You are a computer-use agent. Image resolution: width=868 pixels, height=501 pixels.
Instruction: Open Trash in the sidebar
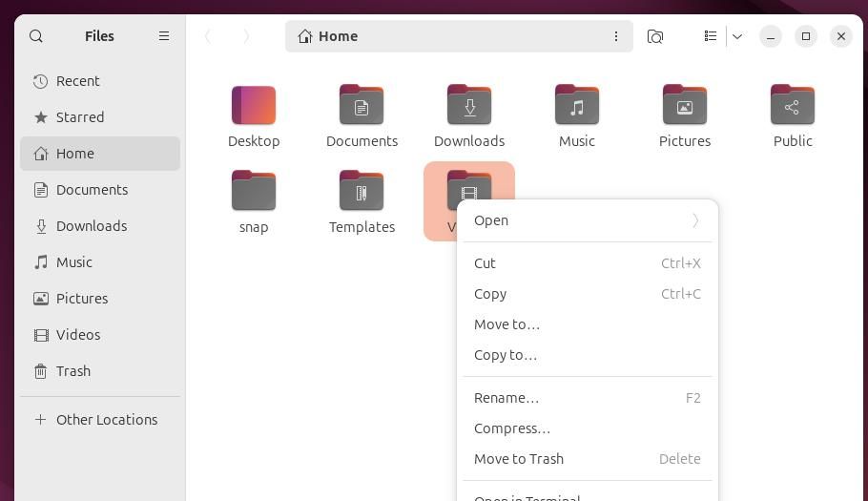point(100,371)
